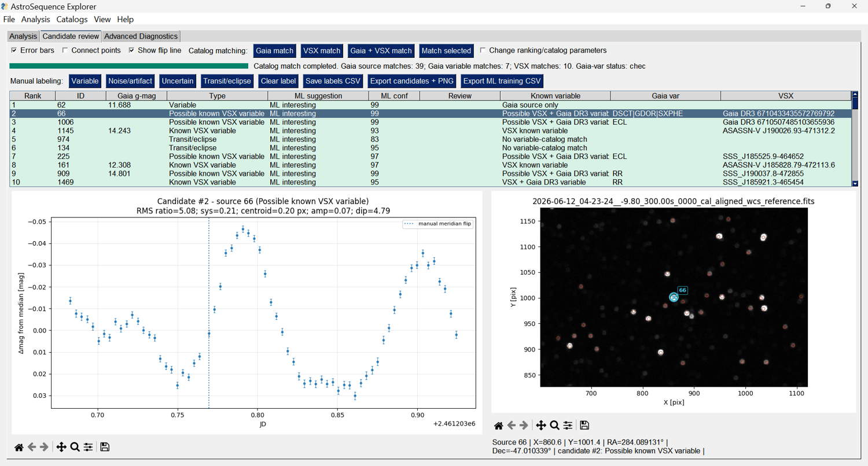Select the Pan tool under the light curve
This screenshot has height=466, width=868.
[x=61, y=447]
